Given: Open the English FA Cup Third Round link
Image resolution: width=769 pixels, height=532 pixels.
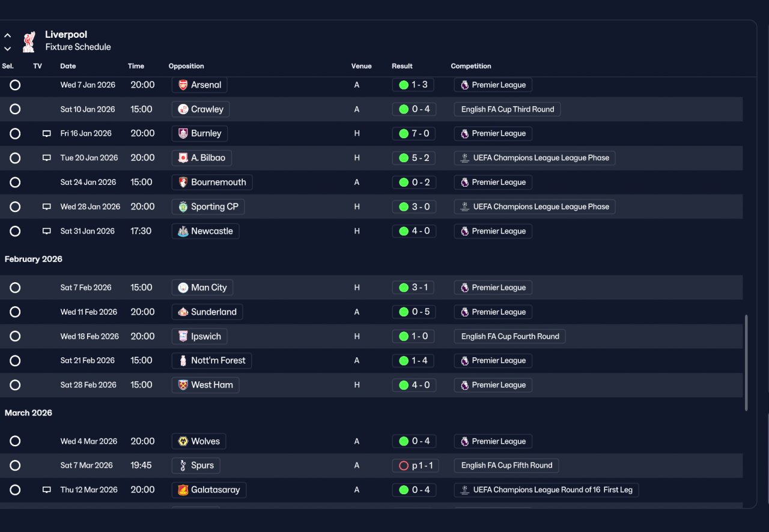Looking at the screenshot, I should click(508, 109).
